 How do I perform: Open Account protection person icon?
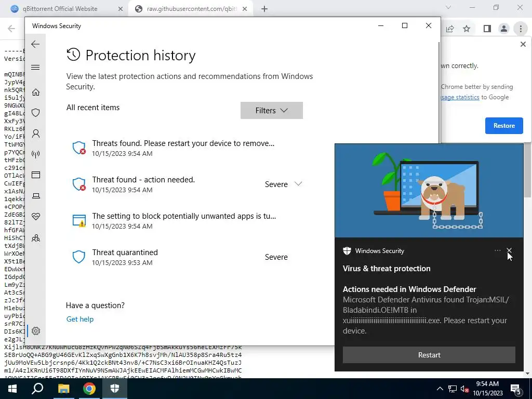36,134
